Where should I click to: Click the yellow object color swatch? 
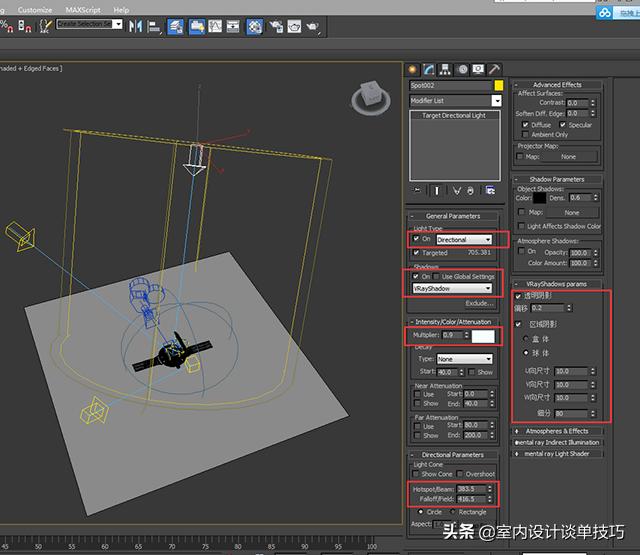coord(499,85)
